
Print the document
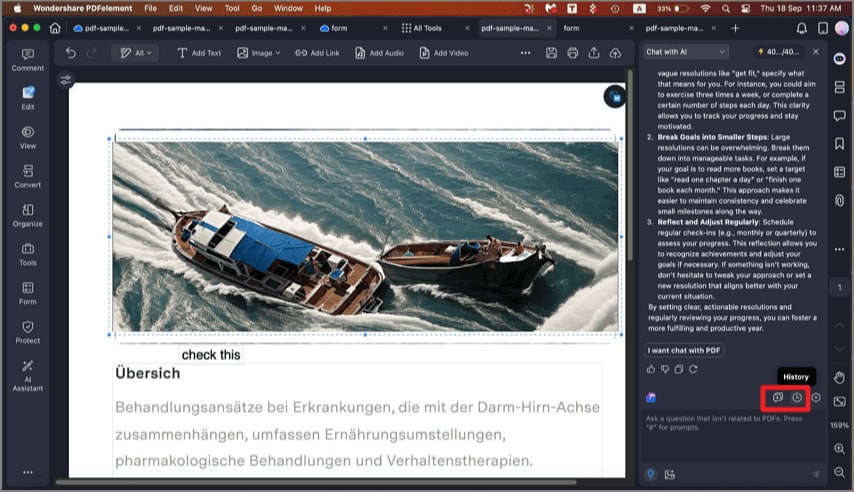(x=572, y=53)
